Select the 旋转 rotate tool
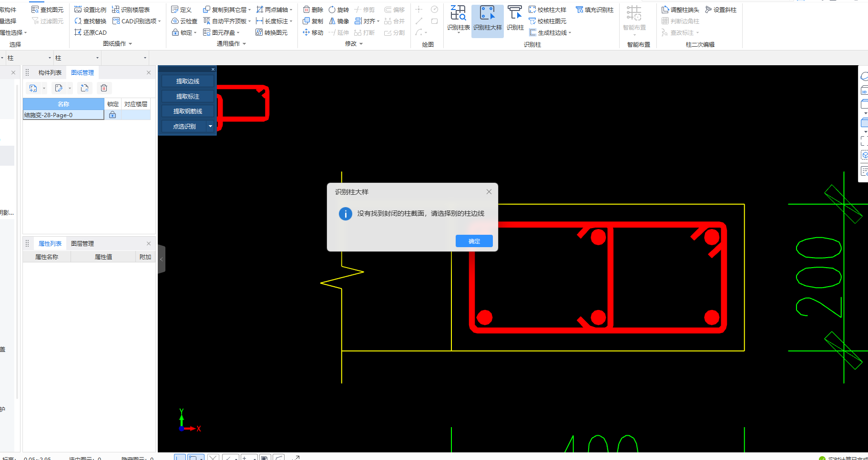868x460 pixels. click(338, 10)
